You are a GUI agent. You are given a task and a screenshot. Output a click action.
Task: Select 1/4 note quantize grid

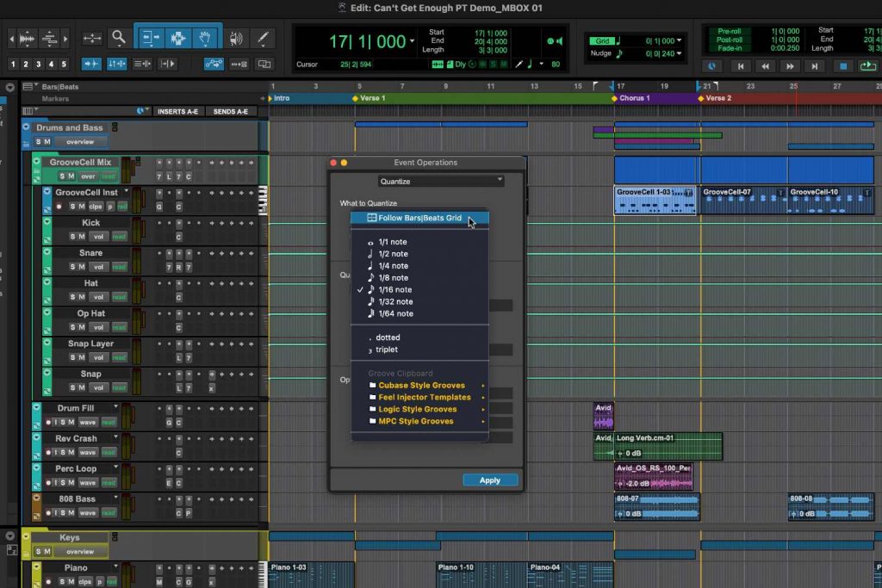(419, 266)
